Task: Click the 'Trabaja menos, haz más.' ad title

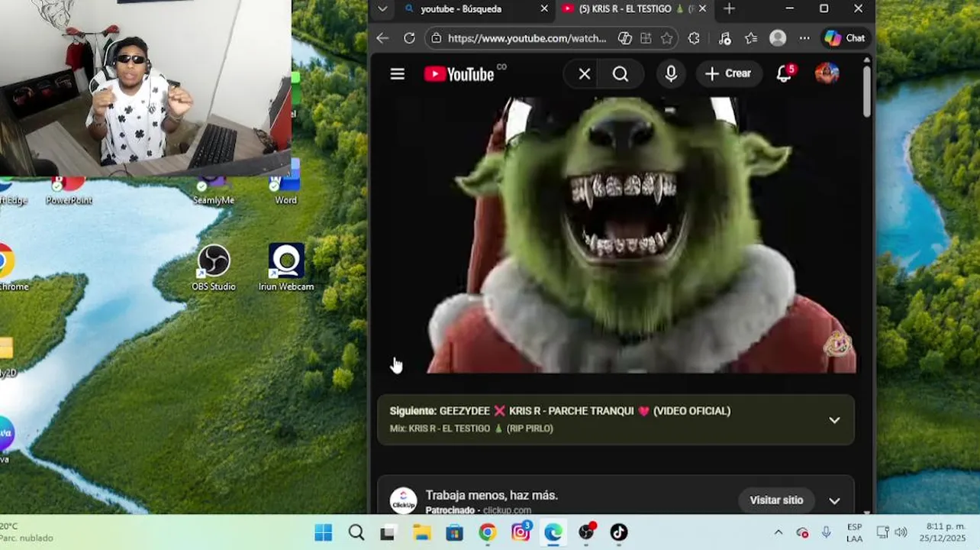Action: (492, 495)
